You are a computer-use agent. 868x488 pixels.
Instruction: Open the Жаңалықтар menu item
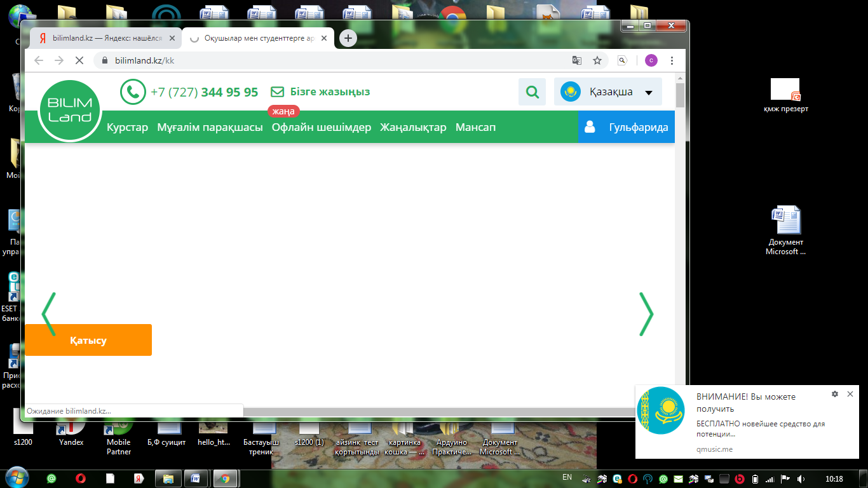[x=413, y=127]
